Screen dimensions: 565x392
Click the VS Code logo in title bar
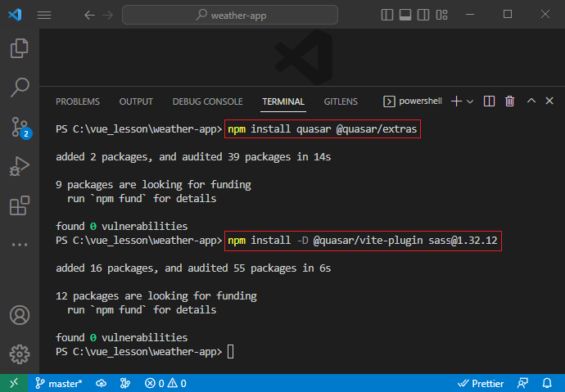pyautogui.click(x=15, y=15)
